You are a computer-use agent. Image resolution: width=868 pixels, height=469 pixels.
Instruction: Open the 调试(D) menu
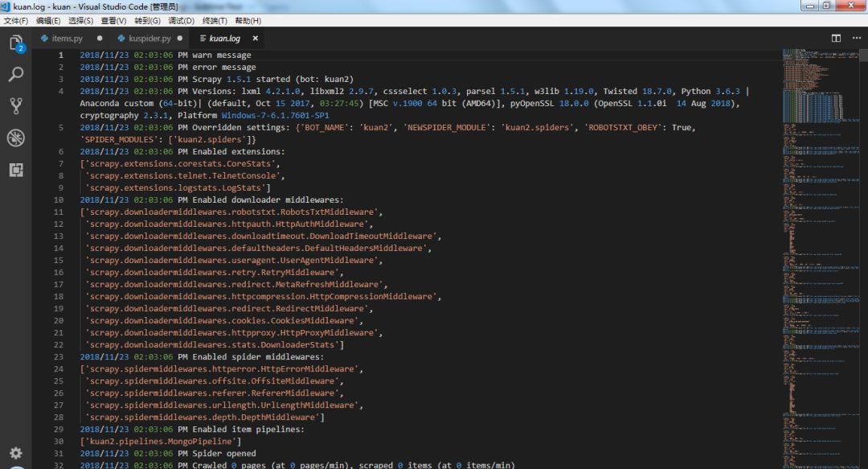tap(181, 20)
